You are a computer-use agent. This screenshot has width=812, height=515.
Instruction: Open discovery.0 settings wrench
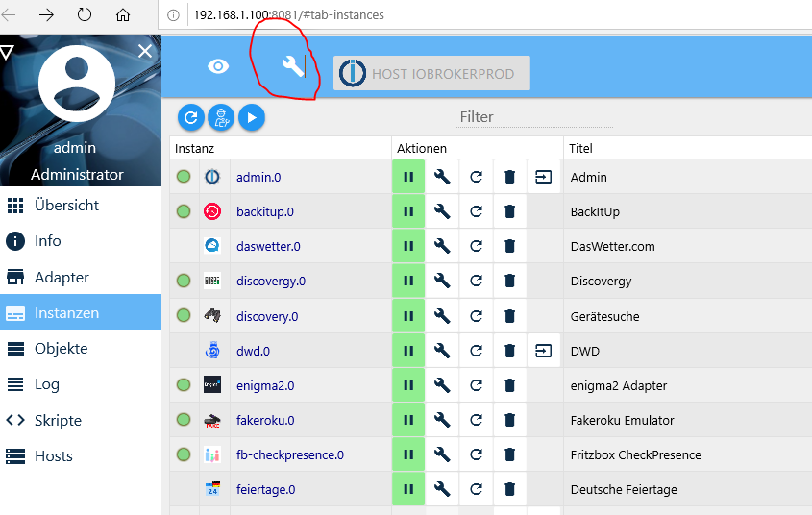[x=442, y=316]
